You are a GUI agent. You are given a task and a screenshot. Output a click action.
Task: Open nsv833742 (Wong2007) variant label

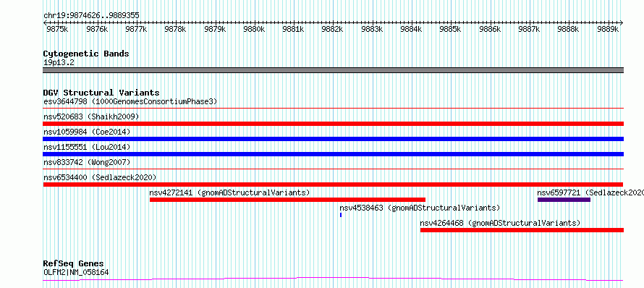click(x=87, y=162)
